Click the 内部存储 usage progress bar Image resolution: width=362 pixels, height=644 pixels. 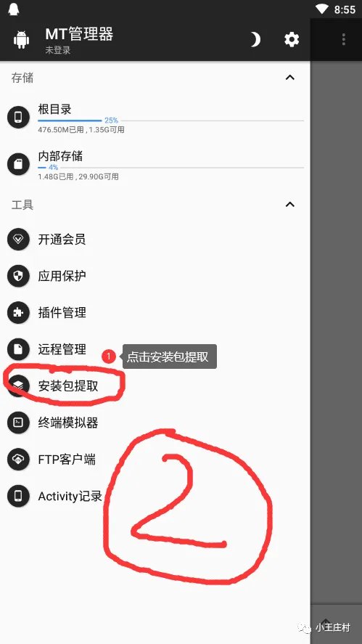[170, 168]
